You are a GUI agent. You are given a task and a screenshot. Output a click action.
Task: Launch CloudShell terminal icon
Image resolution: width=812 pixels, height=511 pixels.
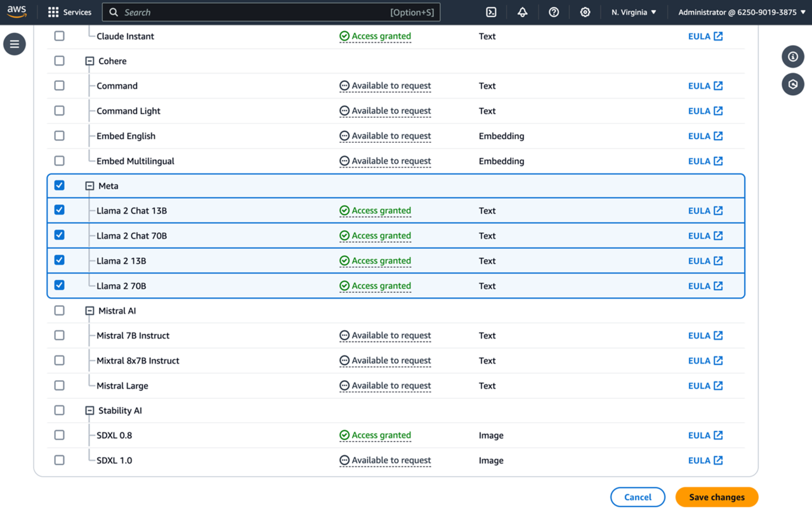pyautogui.click(x=491, y=12)
